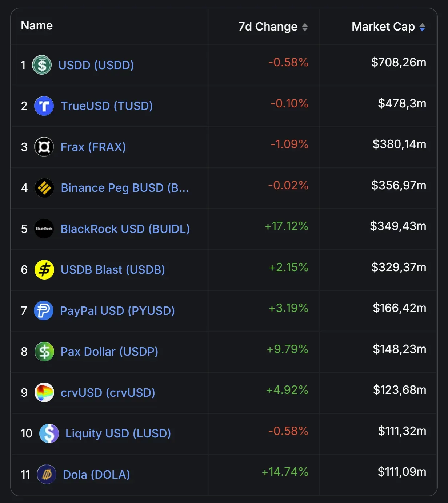Image resolution: width=448 pixels, height=503 pixels.
Task: Select the crvUSD (crvUSD) link
Action: tap(108, 393)
